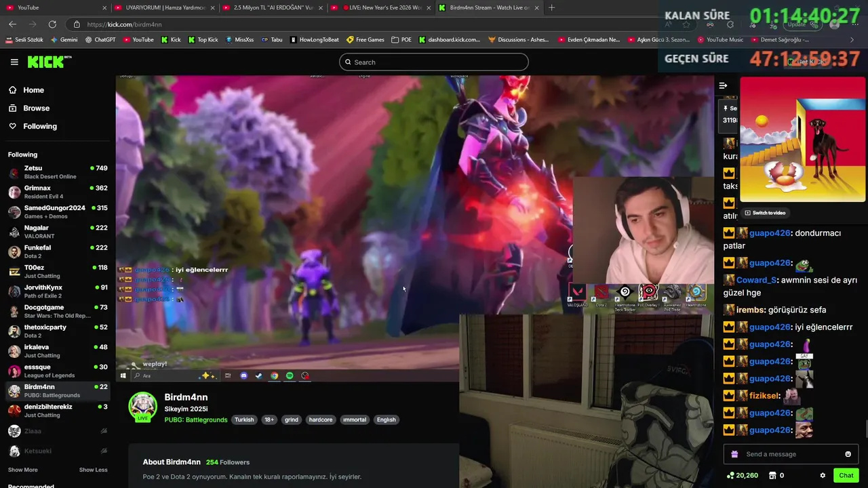Viewport: 868px width, 488px height.
Task: Select the 18+ stream tag
Action: pyautogui.click(x=269, y=420)
